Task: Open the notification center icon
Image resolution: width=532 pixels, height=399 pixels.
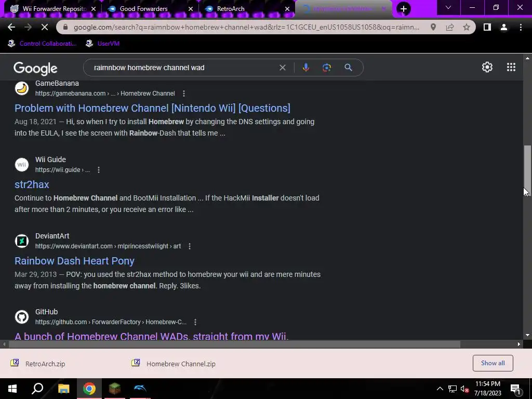Action: (516, 389)
